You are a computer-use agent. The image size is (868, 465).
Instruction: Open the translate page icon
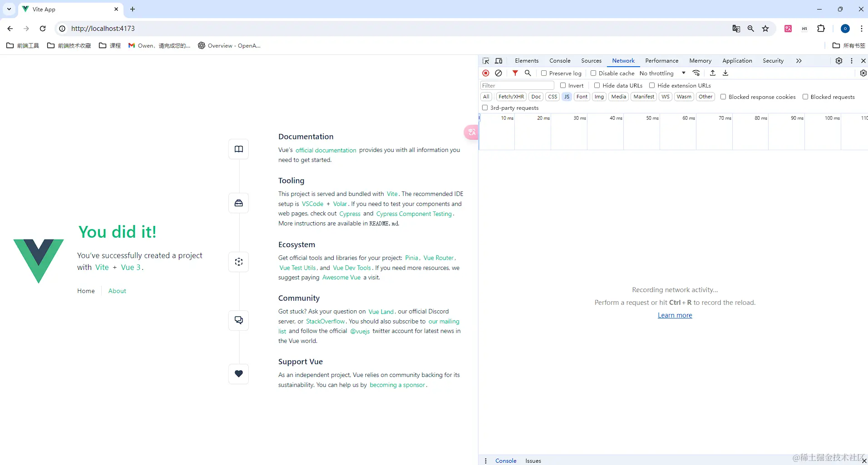[x=736, y=29]
